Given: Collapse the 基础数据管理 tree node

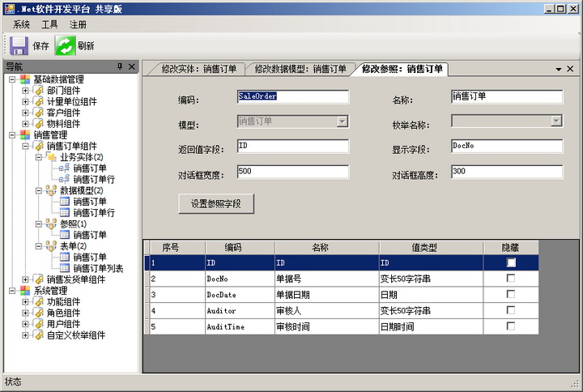Looking at the screenshot, I should point(12,79).
